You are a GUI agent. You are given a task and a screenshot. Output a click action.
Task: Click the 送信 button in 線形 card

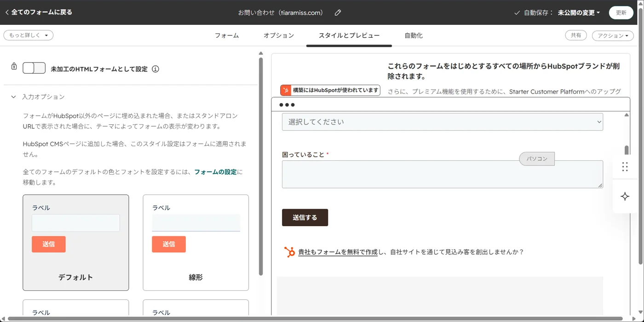[169, 244]
